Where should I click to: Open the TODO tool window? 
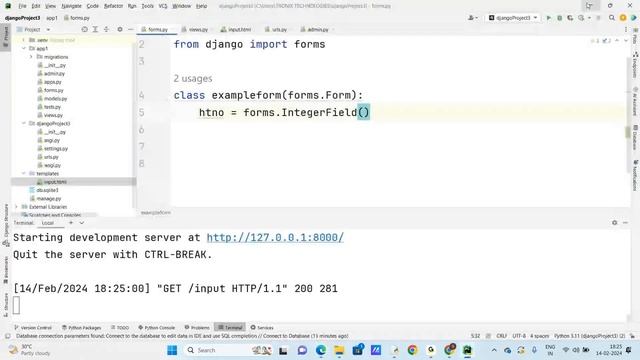point(120,328)
